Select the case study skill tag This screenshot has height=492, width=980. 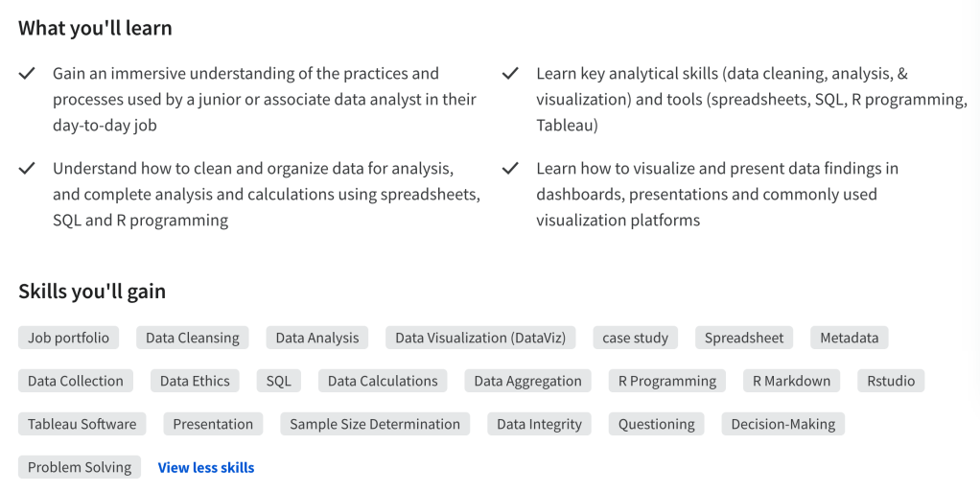(635, 338)
